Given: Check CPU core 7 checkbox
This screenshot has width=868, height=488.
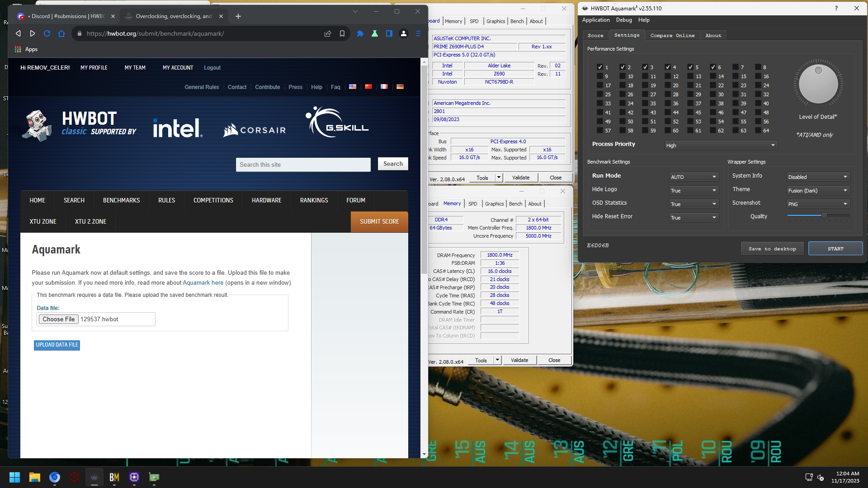Looking at the screenshot, I should tap(736, 67).
